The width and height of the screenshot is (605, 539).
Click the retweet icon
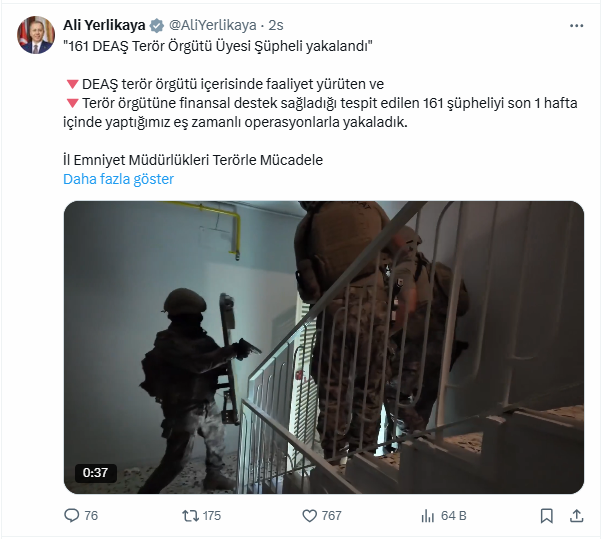[x=190, y=515]
